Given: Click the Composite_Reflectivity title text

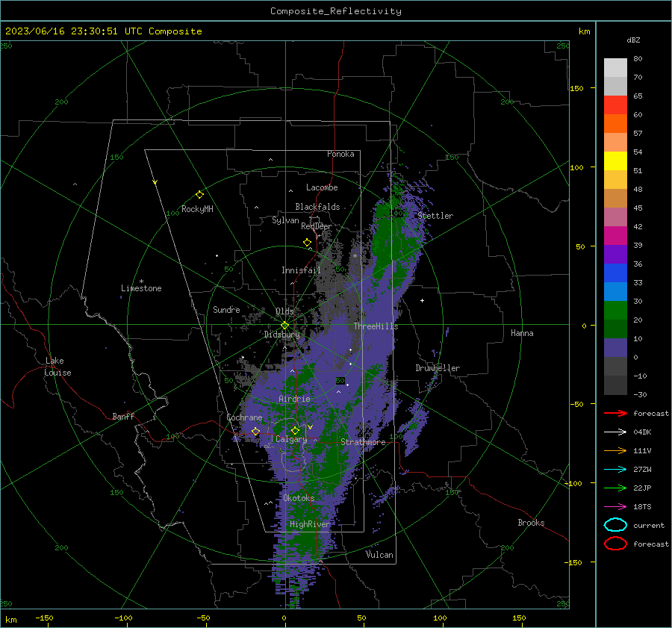Looking at the screenshot, I should [x=335, y=11].
